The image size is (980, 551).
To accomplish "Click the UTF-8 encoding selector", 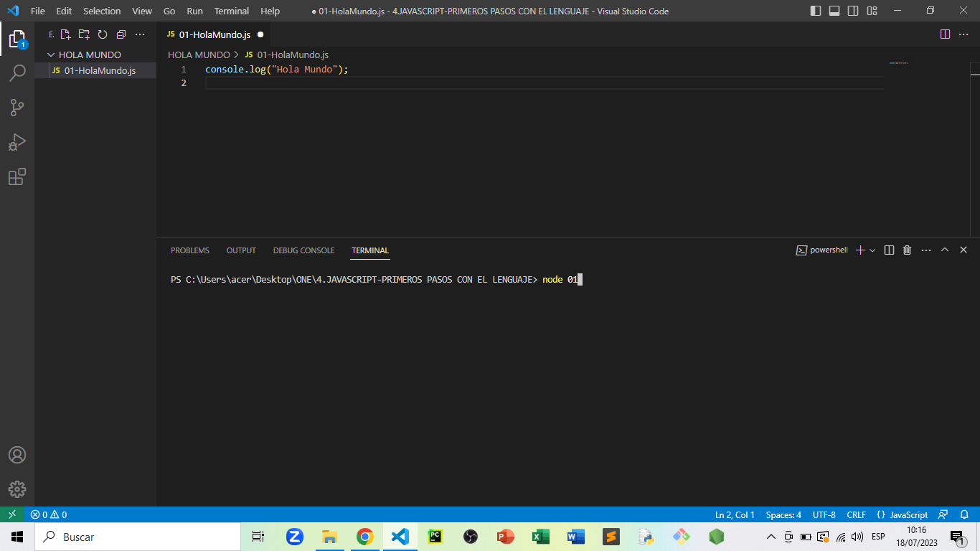I will click(824, 514).
